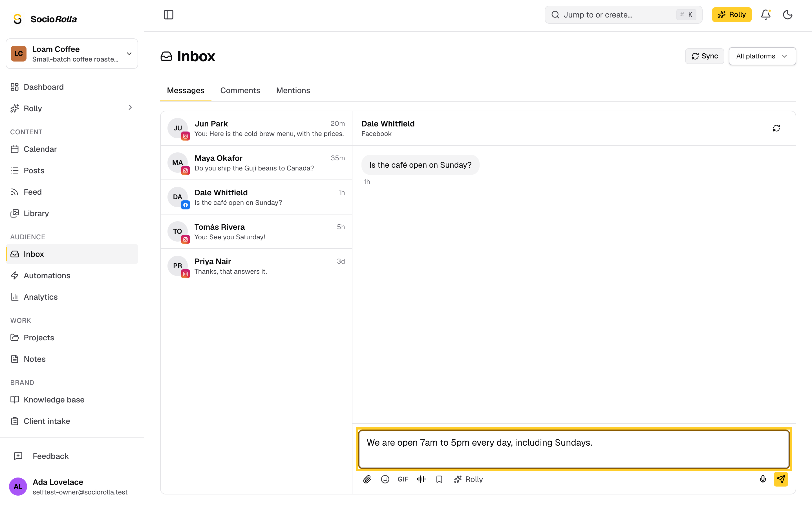
Task: Open Ada Lovelace account profile
Action: tap(72, 487)
